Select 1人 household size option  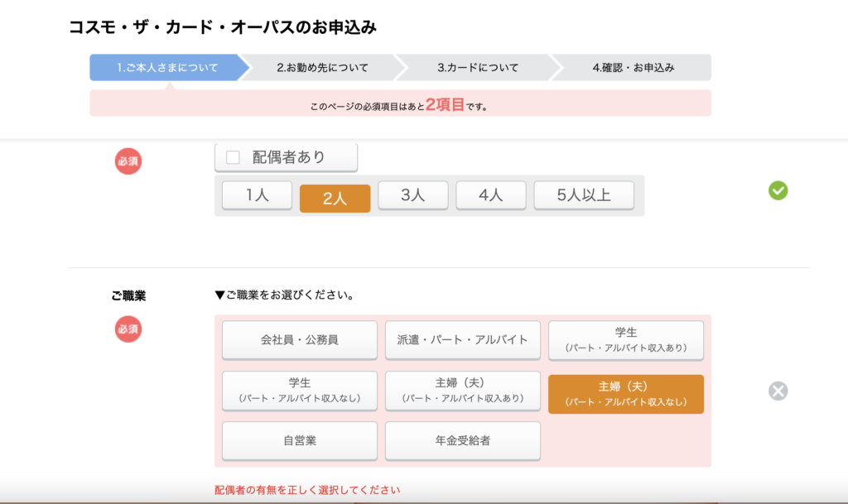coord(257,196)
